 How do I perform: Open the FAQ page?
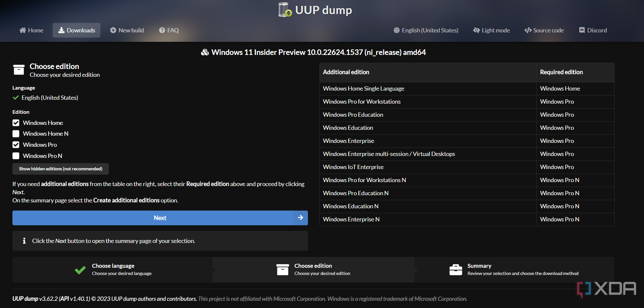[x=169, y=30]
